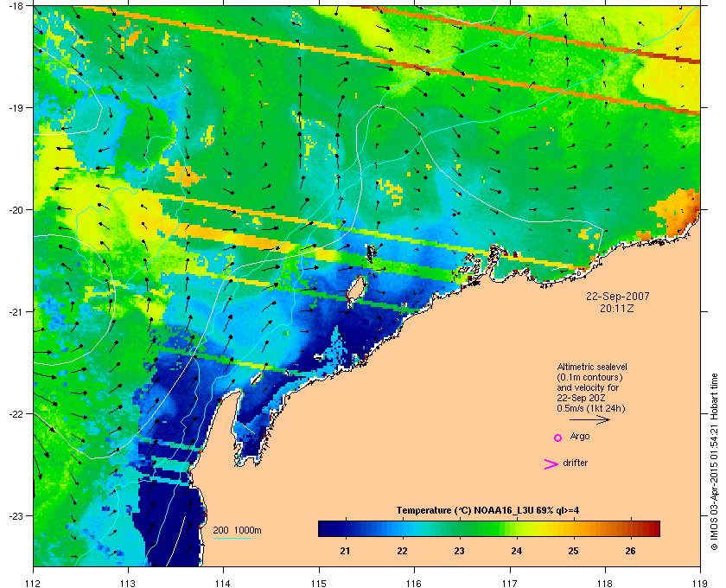Click the longitude label 118
This screenshot has width=726, height=588.
coord(605,584)
